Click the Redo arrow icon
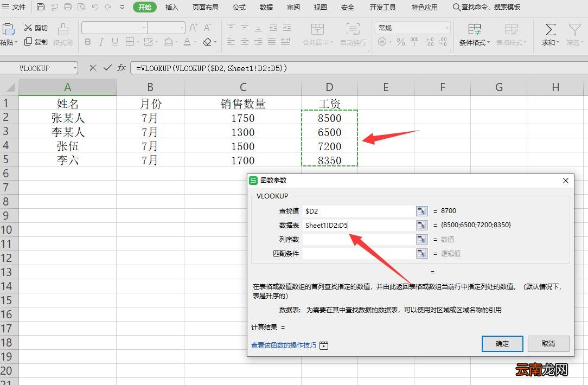The height and width of the screenshot is (385, 588). coord(108,7)
